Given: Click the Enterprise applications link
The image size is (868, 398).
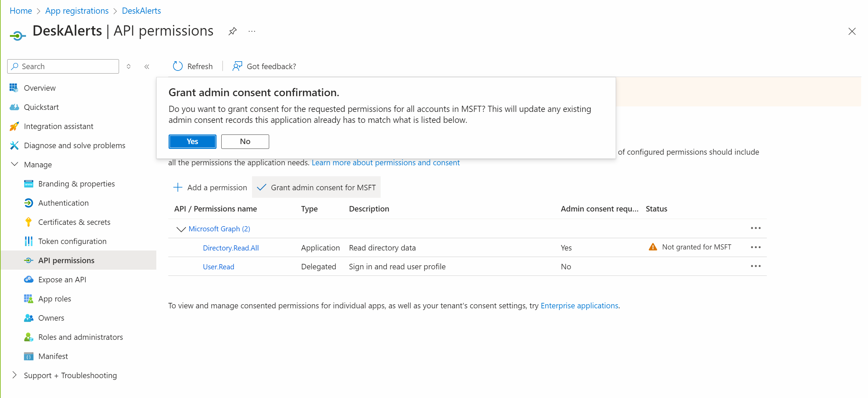Looking at the screenshot, I should [579, 306].
